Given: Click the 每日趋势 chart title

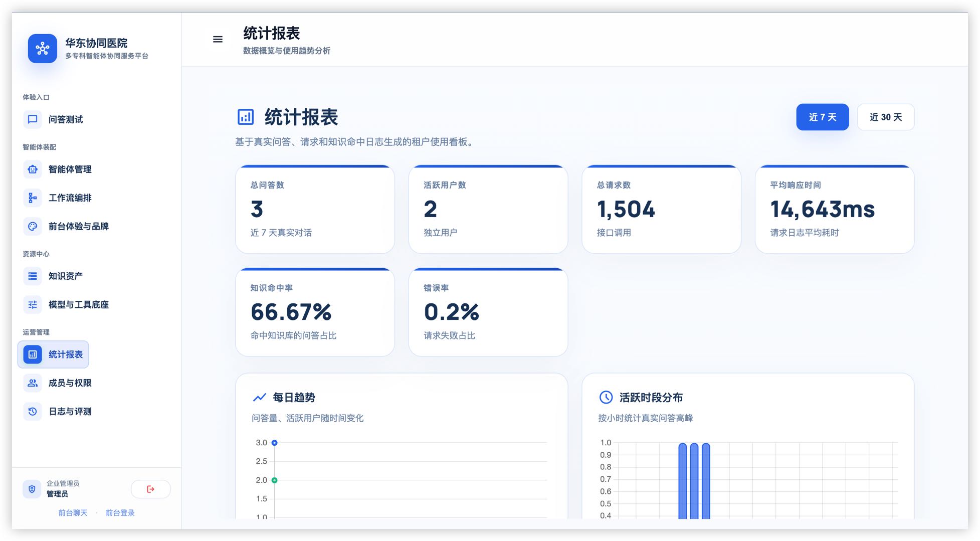Looking at the screenshot, I should [294, 398].
